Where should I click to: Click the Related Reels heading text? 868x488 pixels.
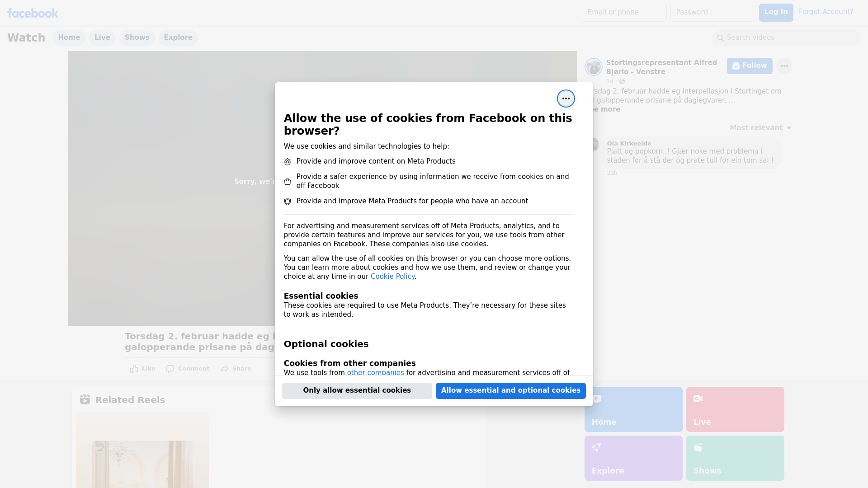point(130,400)
